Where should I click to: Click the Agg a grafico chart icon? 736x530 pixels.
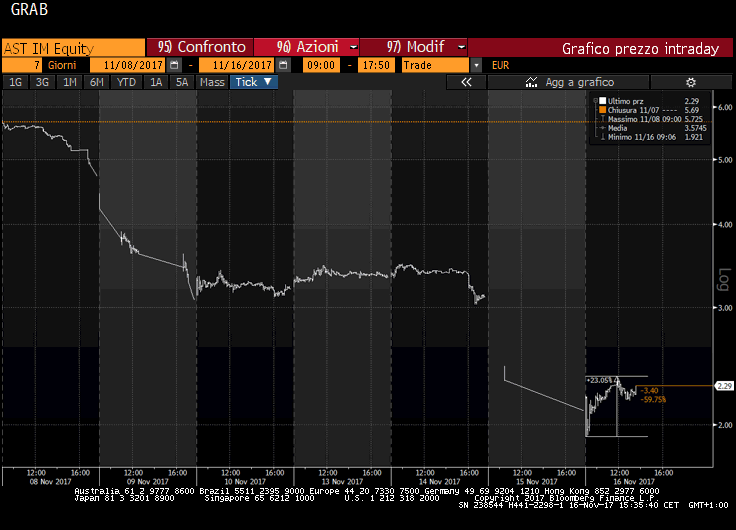[531, 83]
